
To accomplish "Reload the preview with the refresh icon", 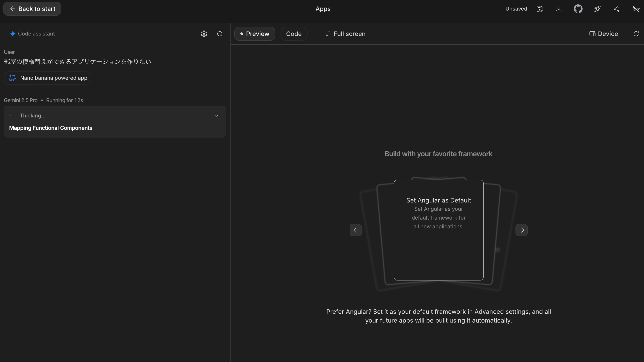I will click(636, 34).
